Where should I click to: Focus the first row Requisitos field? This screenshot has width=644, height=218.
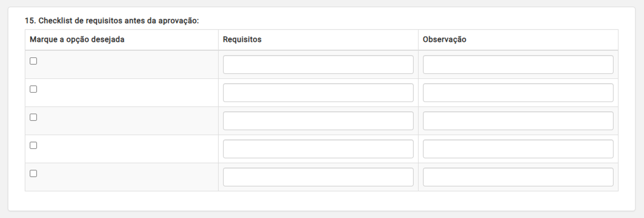coord(318,65)
